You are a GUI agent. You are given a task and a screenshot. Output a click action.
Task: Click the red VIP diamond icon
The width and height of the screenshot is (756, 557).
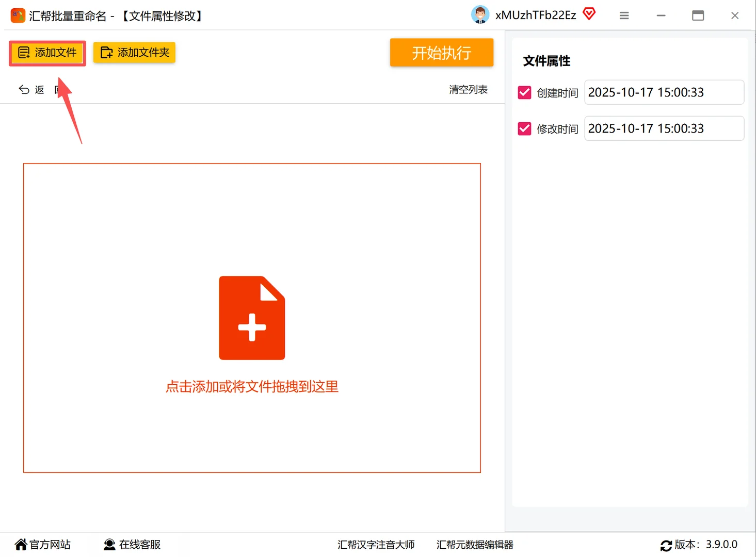click(589, 13)
